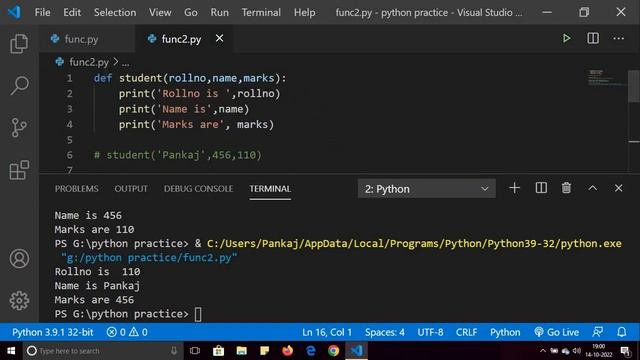The width and height of the screenshot is (640, 360).
Task: Open the Search view in activity bar
Action: point(19,85)
